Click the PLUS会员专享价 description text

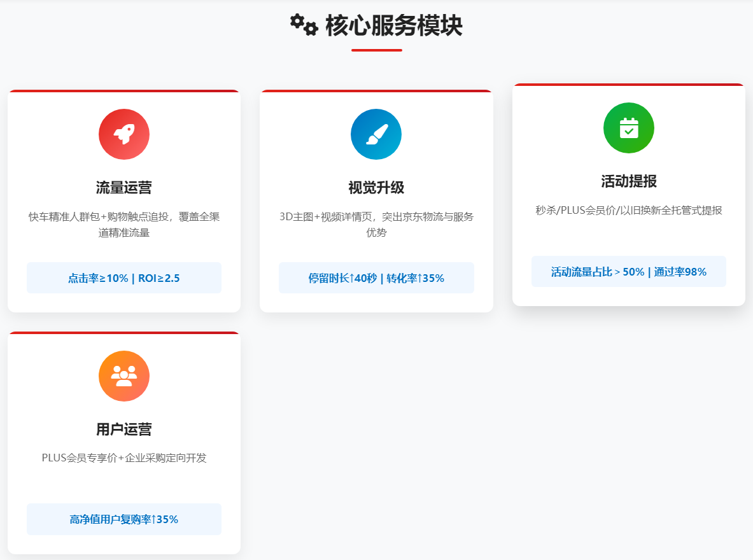coord(124,458)
